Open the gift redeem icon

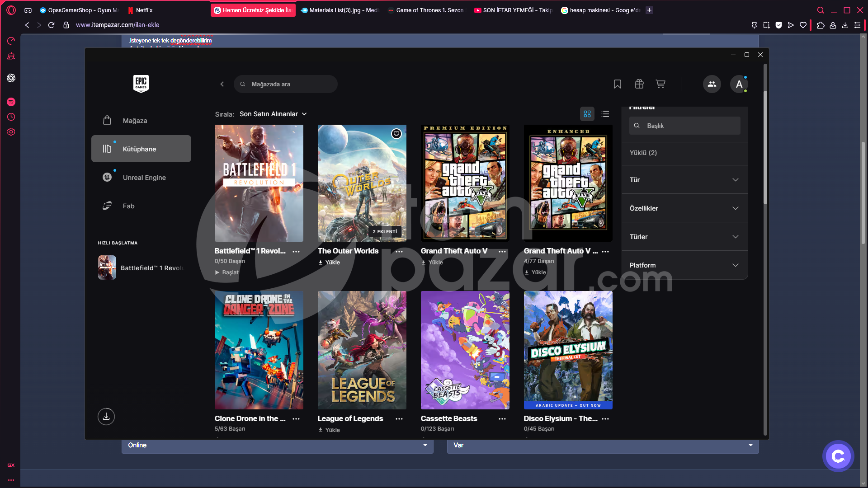tap(639, 84)
